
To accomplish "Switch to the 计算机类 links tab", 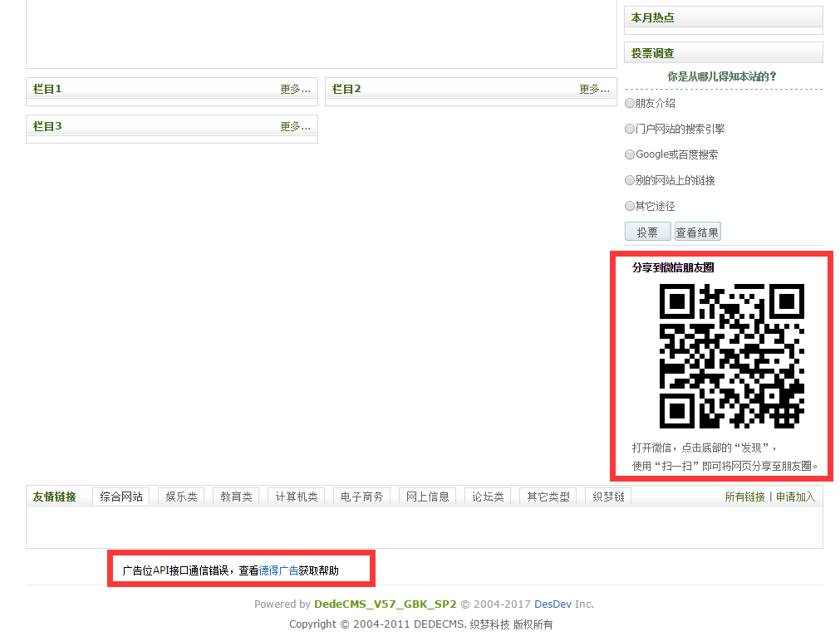I will point(297,497).
